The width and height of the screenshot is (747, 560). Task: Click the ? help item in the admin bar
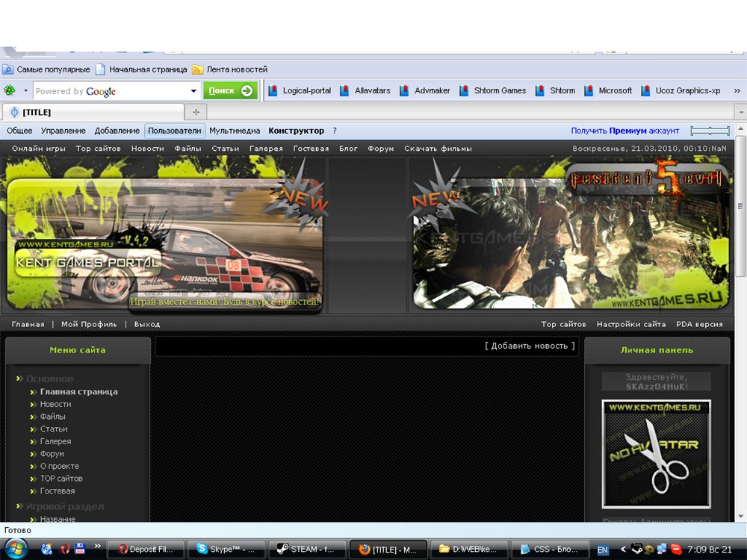(335, 131)
